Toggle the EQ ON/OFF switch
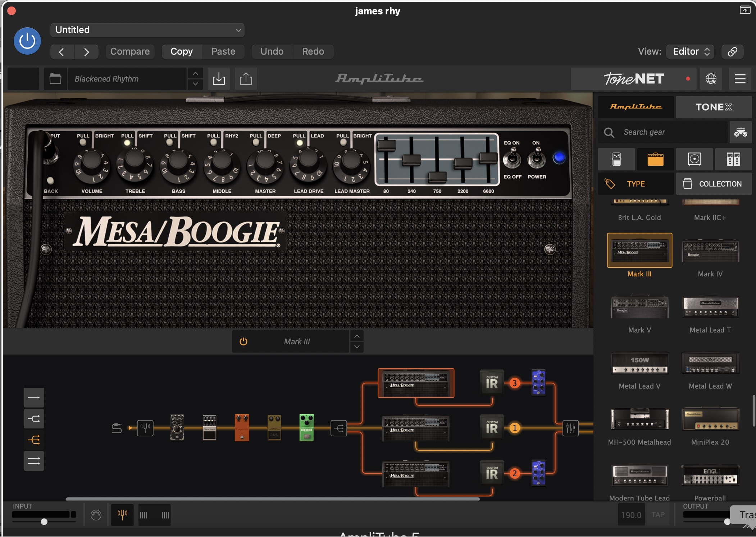 (x=512, y=158)
